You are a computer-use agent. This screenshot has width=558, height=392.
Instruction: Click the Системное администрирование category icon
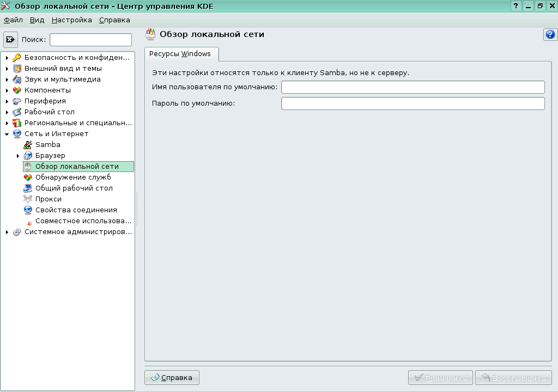[x=16, y=231]
